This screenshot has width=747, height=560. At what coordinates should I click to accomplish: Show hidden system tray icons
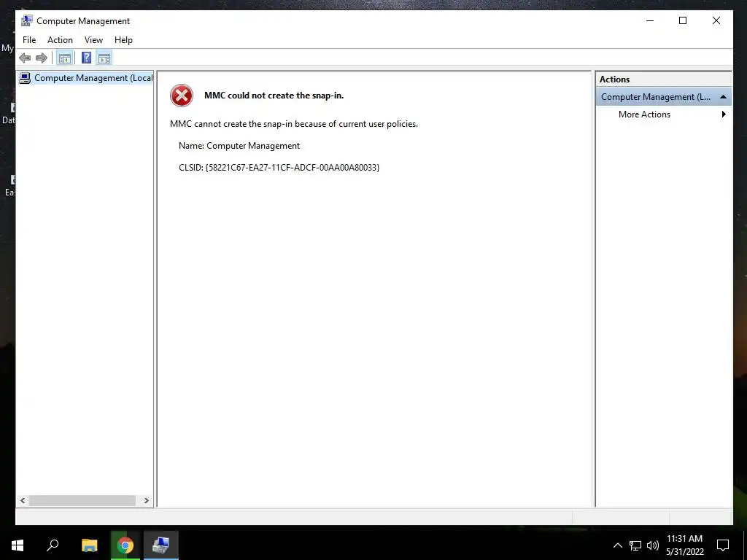pyautogui.click(x=617, y=545)
